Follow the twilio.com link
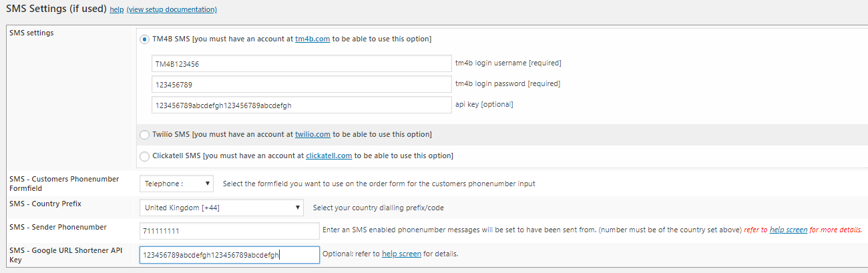This screenshot has height=273, width=868. click(312, 134)
